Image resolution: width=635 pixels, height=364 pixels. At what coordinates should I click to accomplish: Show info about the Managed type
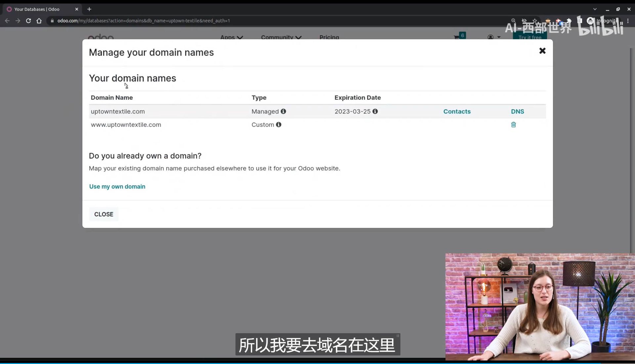(x=283, y=111)
